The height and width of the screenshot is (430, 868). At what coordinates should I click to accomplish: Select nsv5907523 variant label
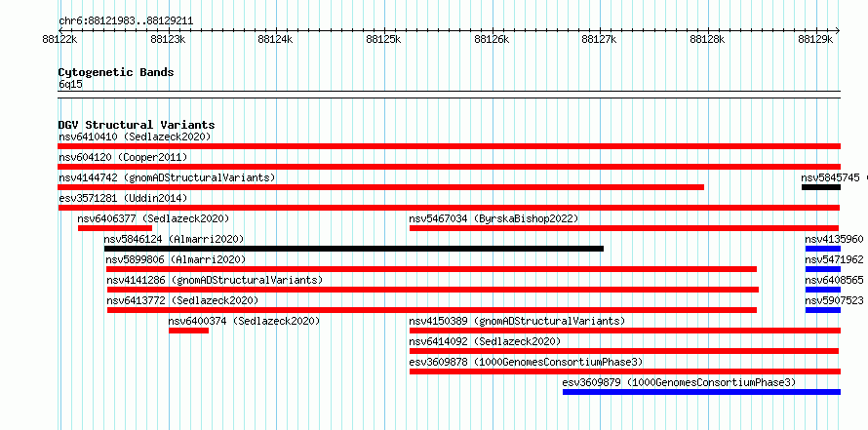[834, 300]
